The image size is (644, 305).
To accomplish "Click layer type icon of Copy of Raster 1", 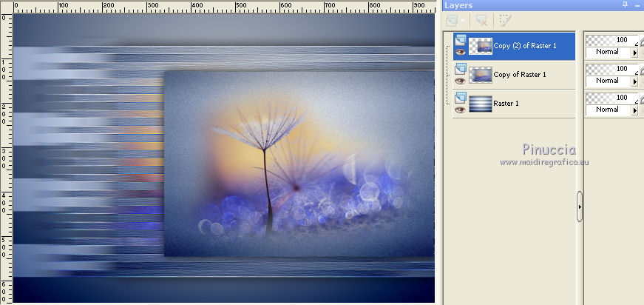I will [x=461, y=69].
